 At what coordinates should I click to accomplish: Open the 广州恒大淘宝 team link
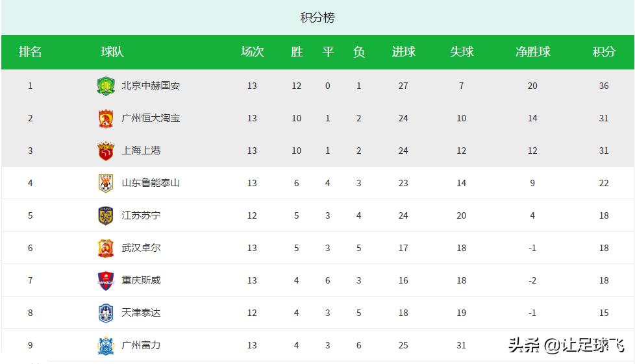pos(151,118)
